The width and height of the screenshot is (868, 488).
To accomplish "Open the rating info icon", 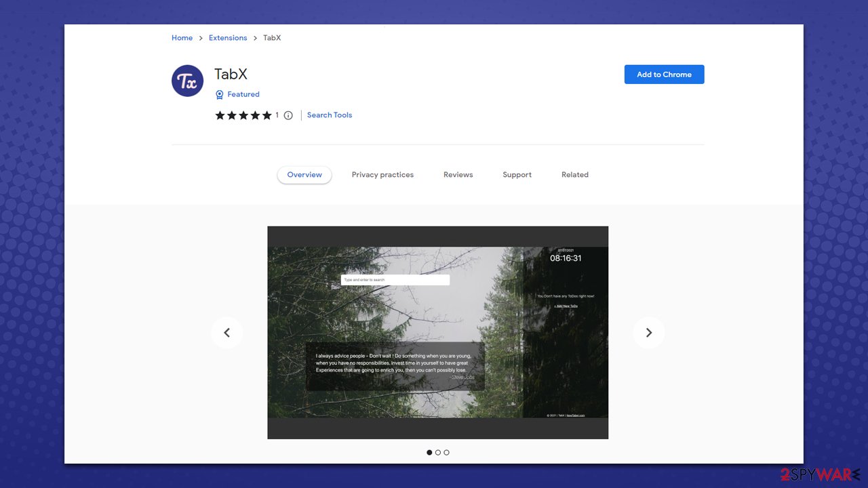I will 288,115.
